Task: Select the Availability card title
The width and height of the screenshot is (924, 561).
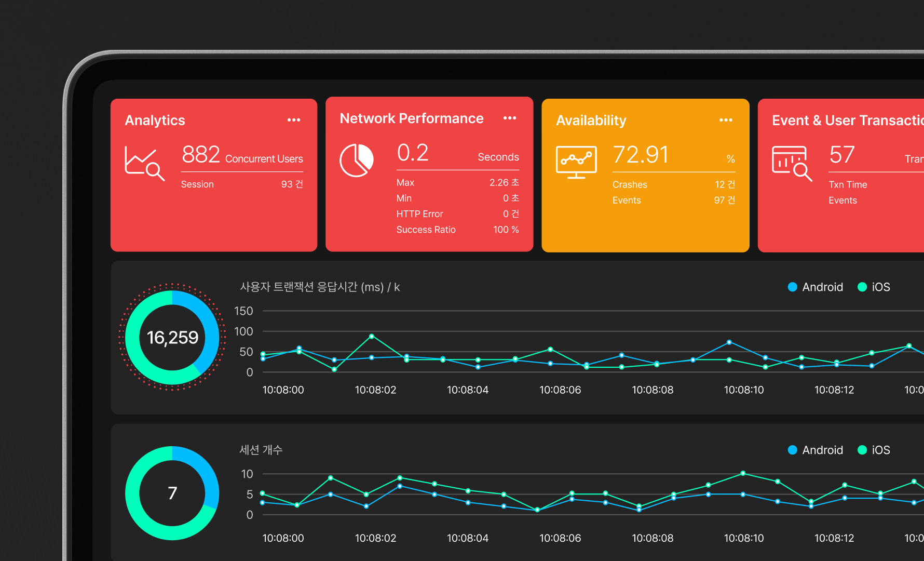Action: (x=591, y=121)
